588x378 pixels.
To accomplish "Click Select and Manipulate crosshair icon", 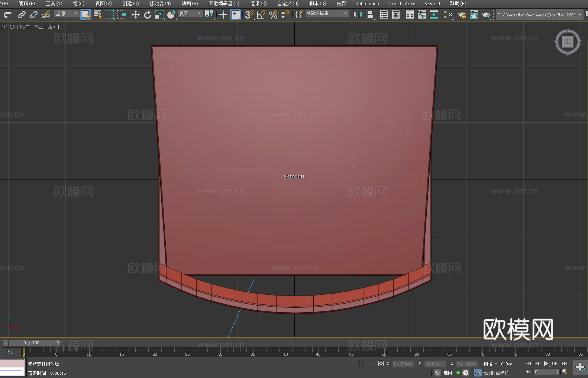I will click(x=223, y=14).
